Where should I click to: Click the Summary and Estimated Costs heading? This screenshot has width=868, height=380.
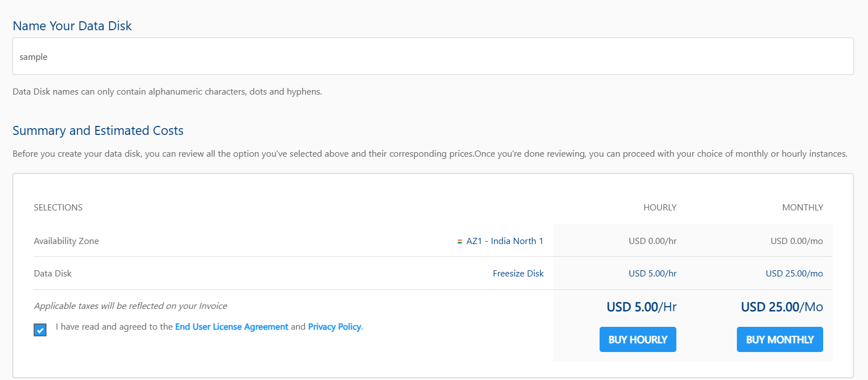click(x=98, y=131)
